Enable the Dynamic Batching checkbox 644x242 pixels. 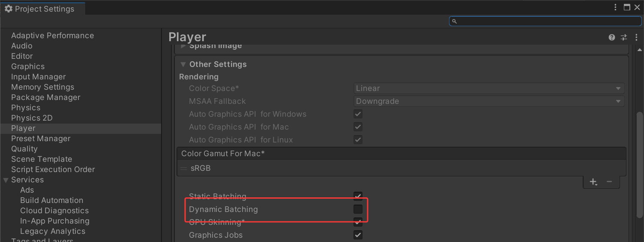coord(358,209)
